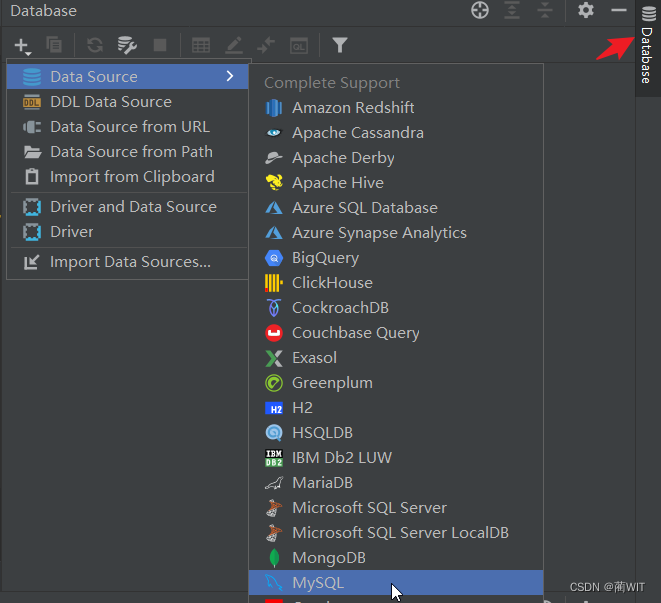Viewport: 661px width, 603px height.
Task: Click the H2 blue icon
Action: 274,409
